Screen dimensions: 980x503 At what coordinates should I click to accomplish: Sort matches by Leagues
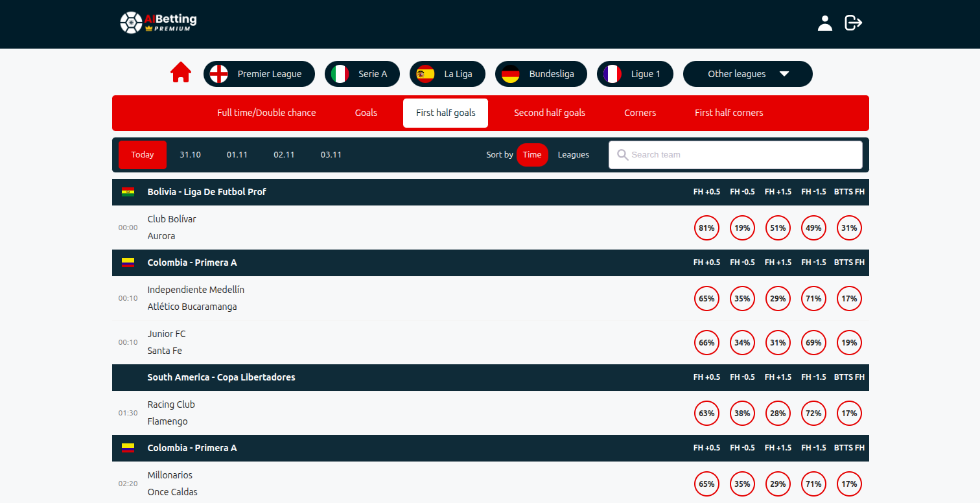574,155
